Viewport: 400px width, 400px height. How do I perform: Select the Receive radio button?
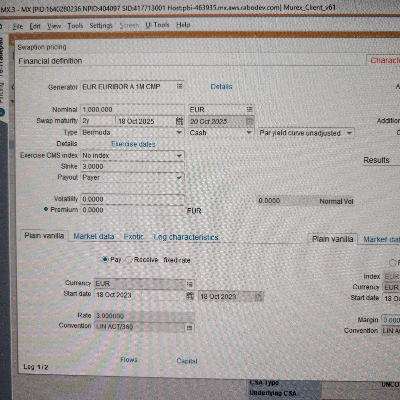tap(129, 259)
